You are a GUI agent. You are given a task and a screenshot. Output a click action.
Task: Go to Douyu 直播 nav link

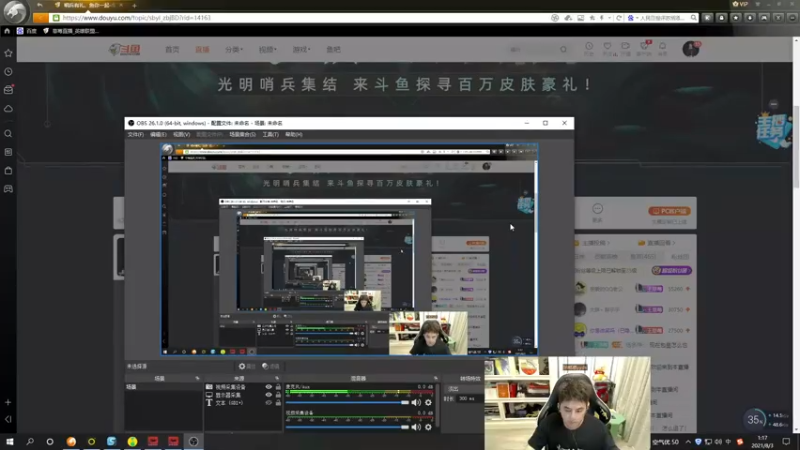point(202,49)
